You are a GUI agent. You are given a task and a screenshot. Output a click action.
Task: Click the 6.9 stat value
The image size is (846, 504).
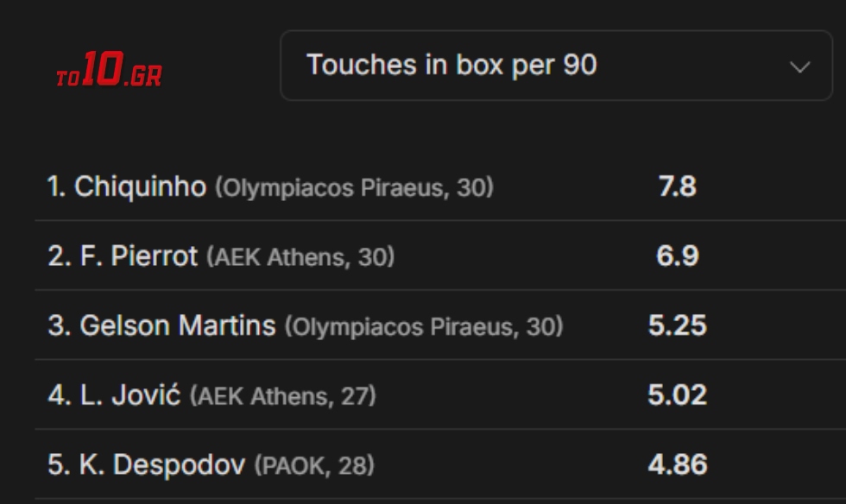[677, 256]
